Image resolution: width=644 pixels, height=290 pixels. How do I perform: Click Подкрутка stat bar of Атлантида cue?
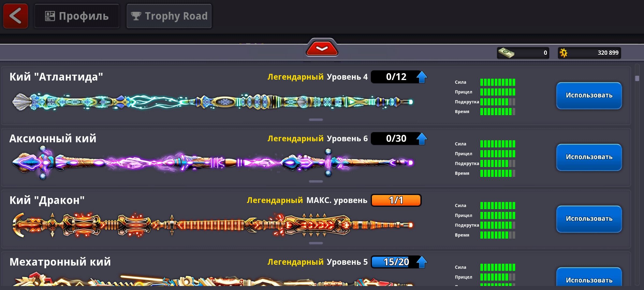(498, 102)
